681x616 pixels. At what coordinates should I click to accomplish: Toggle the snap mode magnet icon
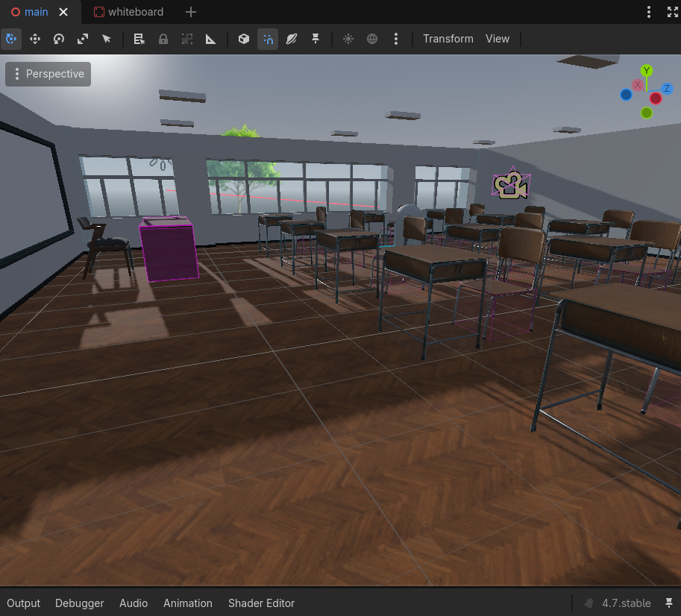[x=268, y=39]
